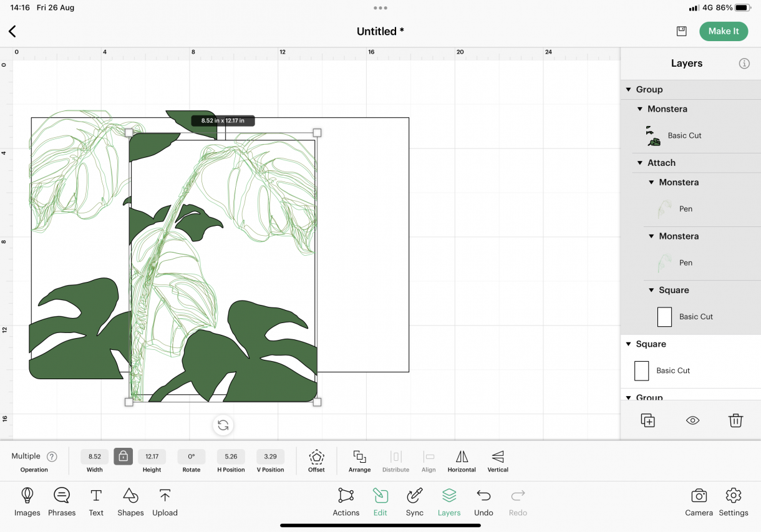Collapse the Monstera directly under Attach
Screen dimensions: 761x532
pyautogui.click(x=652, y=183)
